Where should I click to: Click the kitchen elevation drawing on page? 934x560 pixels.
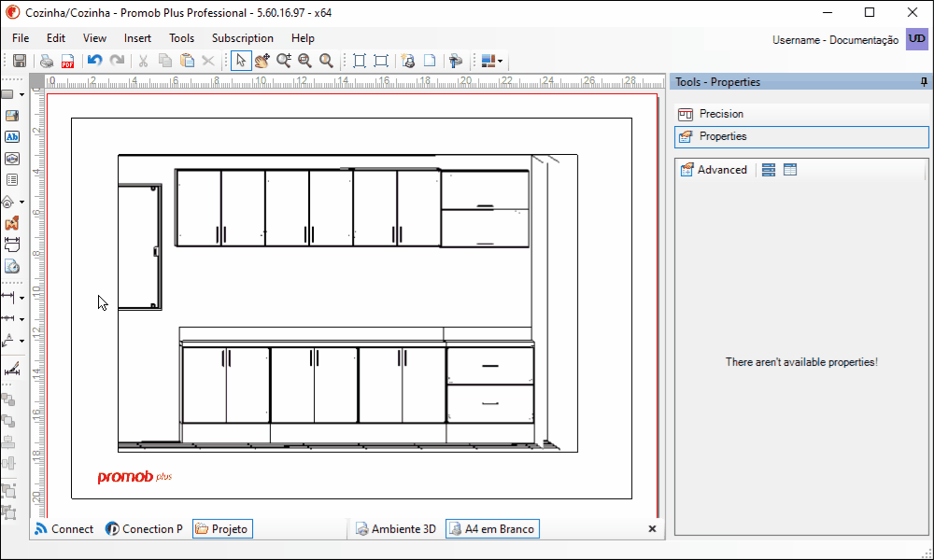click(x=347, y=303)
